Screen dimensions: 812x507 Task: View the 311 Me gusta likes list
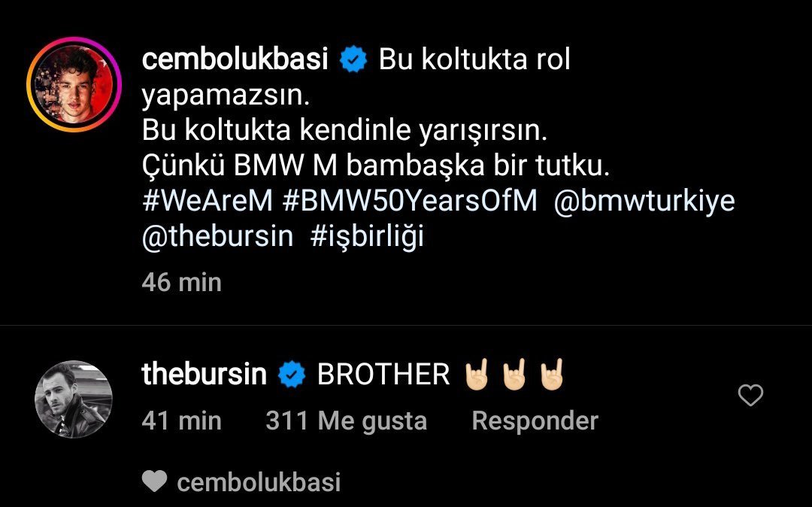point(347,420)
